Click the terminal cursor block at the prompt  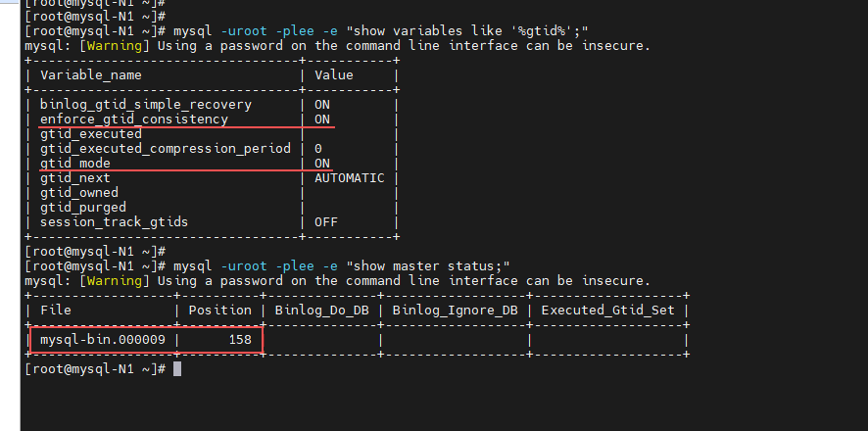tap(177, 369)
